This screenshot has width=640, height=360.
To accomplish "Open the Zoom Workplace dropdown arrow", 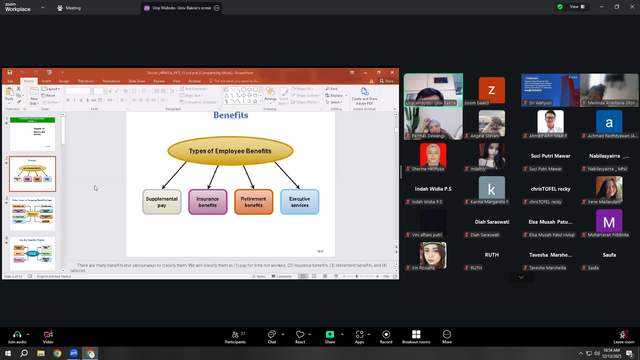I will tap(42, 7).
